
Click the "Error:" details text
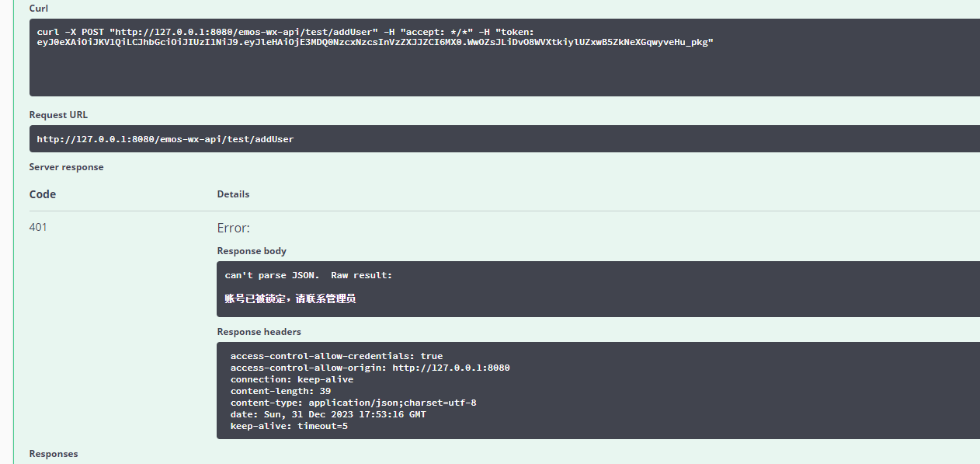coord(233,229)
